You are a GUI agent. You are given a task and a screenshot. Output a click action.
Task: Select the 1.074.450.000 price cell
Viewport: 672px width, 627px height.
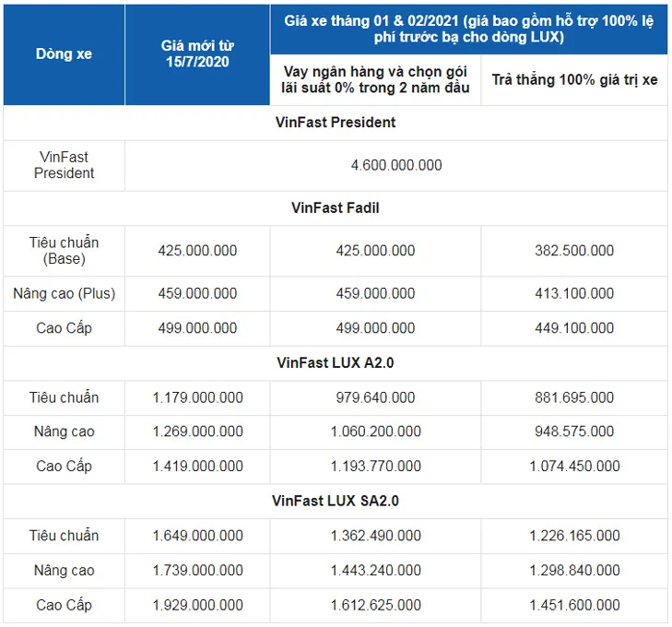click(574, 467)
